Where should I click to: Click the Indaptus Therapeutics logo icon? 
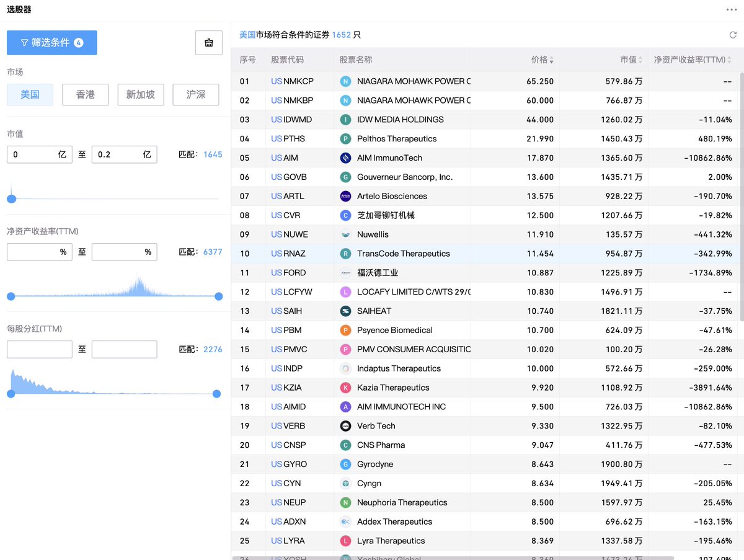coord(346,369)
